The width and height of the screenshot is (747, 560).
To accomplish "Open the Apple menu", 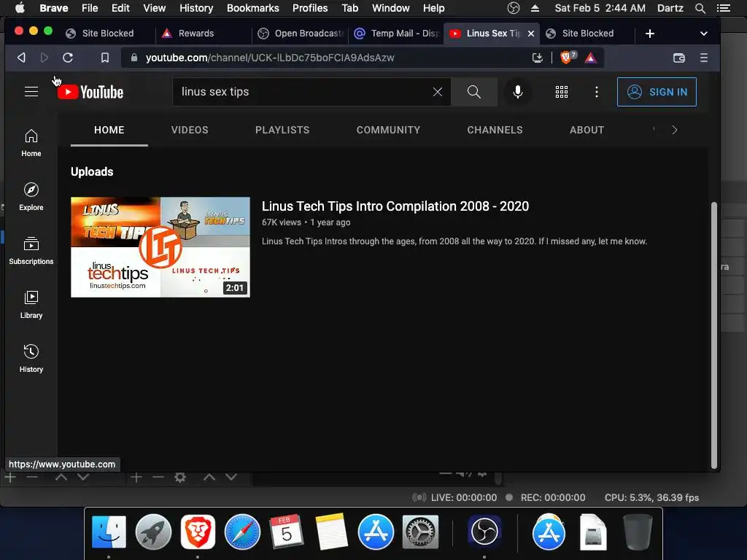I will pos(20,8).
